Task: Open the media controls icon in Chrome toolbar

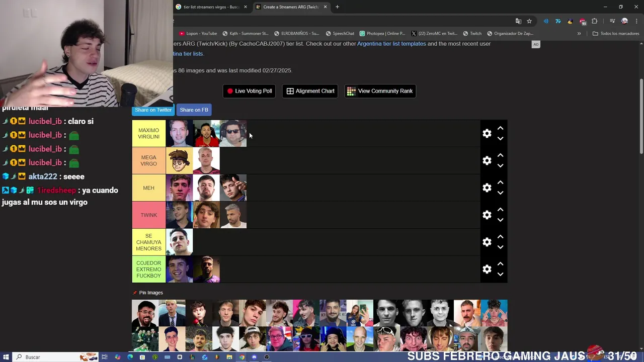Action: tap(612, 21)
